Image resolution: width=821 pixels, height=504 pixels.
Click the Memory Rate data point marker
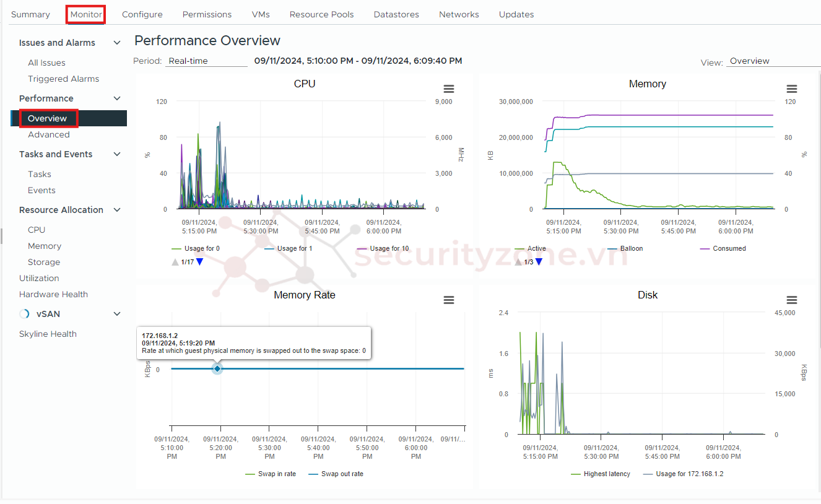(217, 368)
